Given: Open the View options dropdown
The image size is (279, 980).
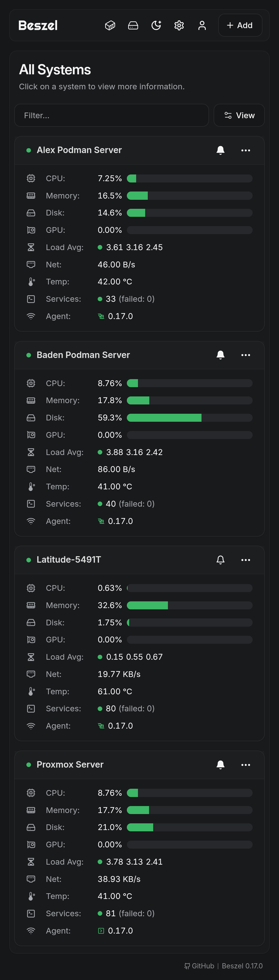Looking at the screenshot, I should (x=239, y=115).
